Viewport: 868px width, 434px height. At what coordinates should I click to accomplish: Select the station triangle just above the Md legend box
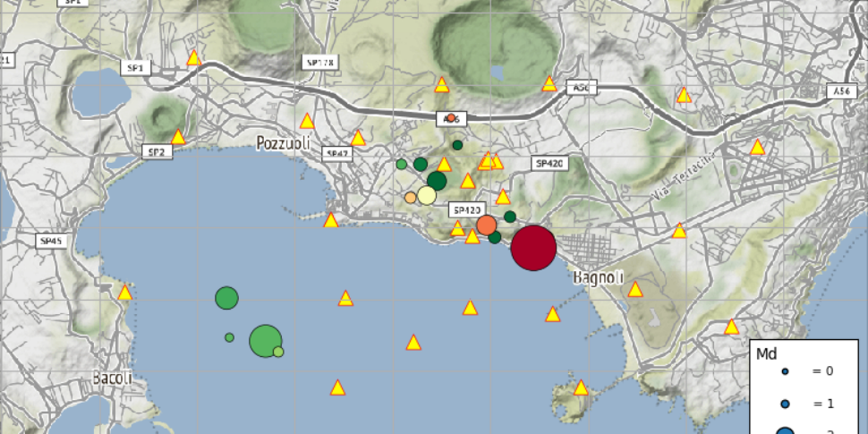click(731, 327)
